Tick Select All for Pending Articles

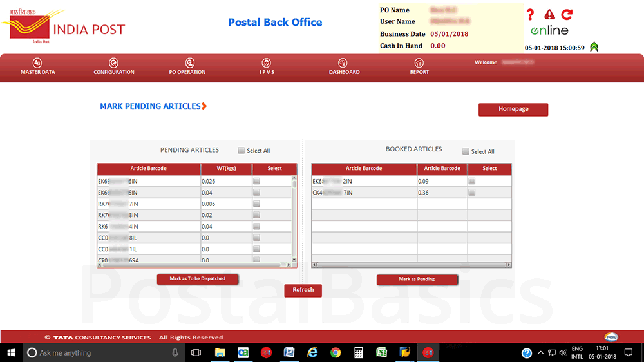(x=241, y=151)
